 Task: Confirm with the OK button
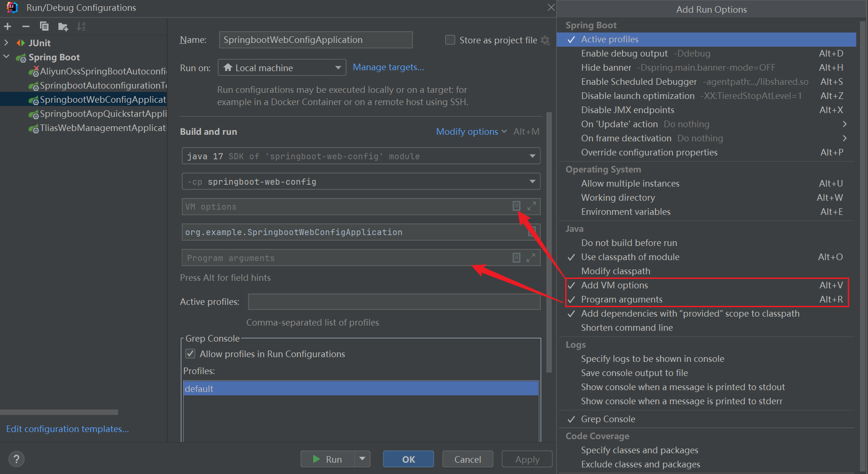click(408, 458)
